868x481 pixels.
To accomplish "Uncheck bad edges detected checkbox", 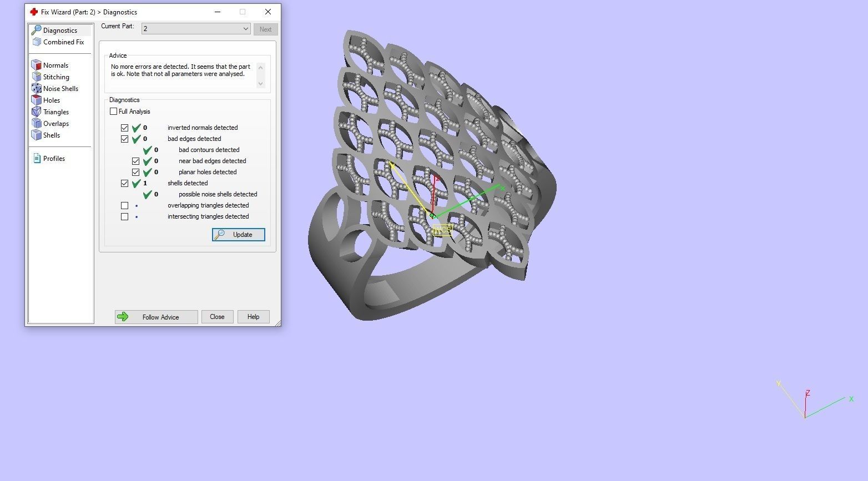I will pyautogui.click(x=125, y=139).
